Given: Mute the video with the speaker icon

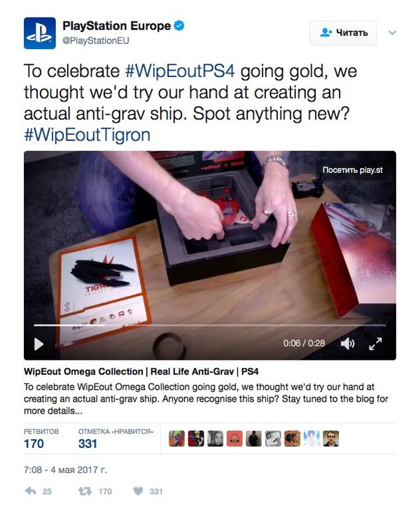Looking at the screenshot, I should click(x=347, y=344).
